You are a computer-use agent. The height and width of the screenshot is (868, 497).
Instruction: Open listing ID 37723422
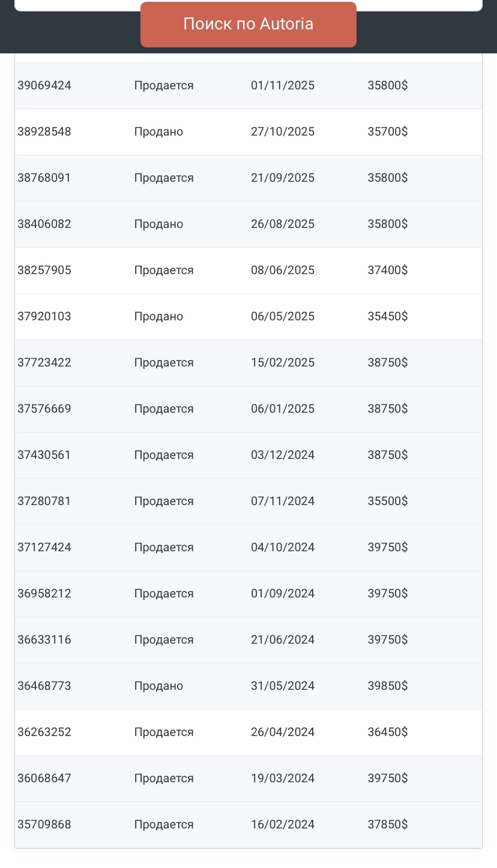tap(44, 362)
